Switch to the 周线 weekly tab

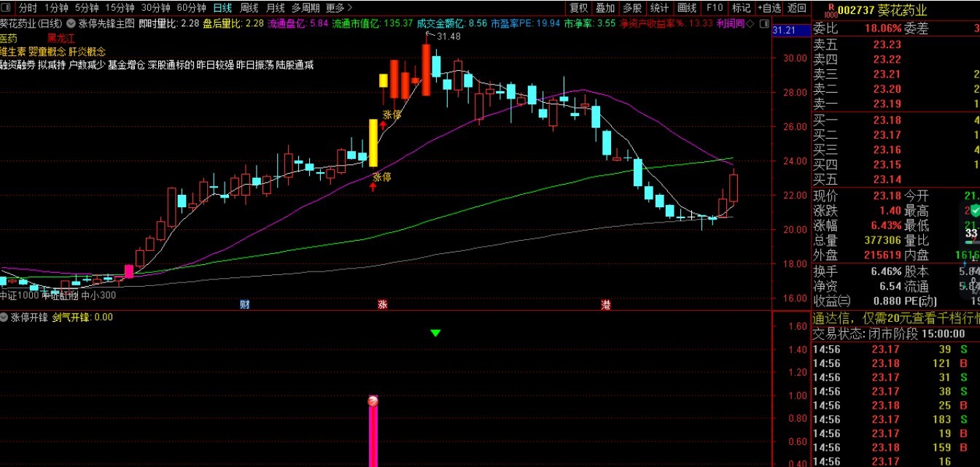(x=249, y=8)
